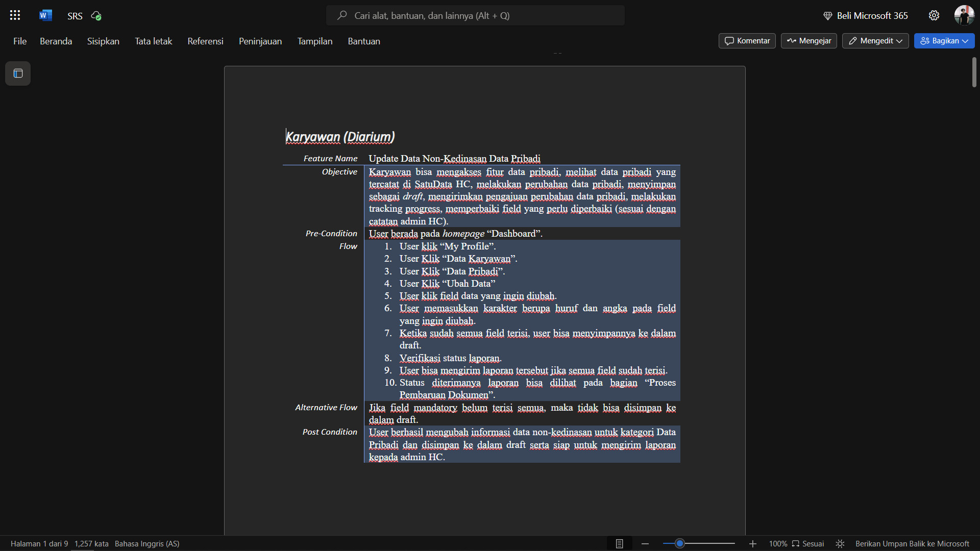Open the Mengejar catch-up button
The image size is (980, 551).
tap(808, 41)
